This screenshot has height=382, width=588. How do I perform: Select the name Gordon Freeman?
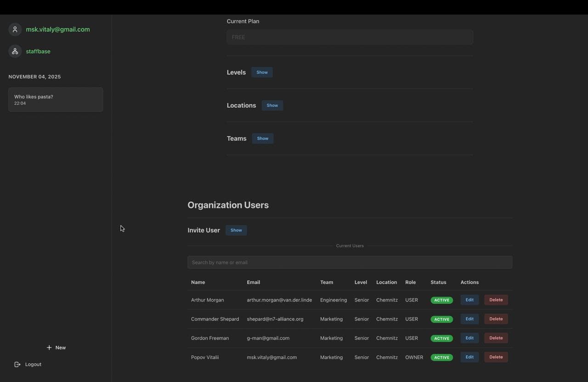tap(210, 338)
